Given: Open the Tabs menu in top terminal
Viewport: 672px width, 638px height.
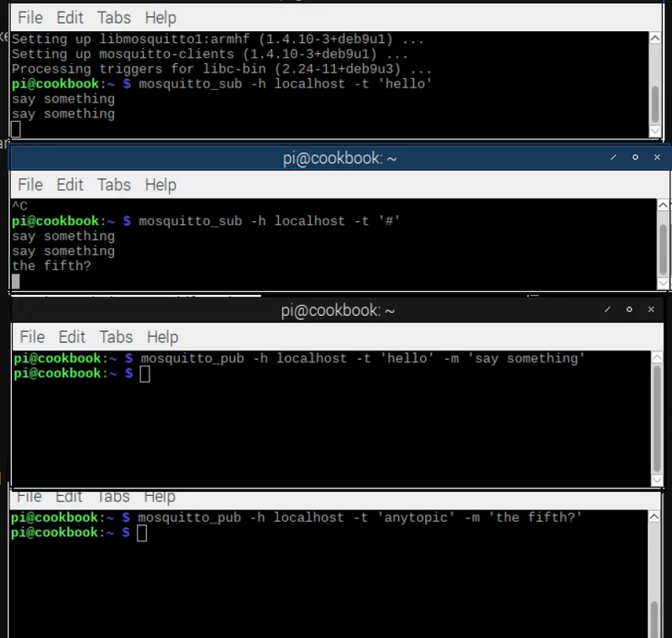Looking at the screenshot, I should [x=113, y=17].
